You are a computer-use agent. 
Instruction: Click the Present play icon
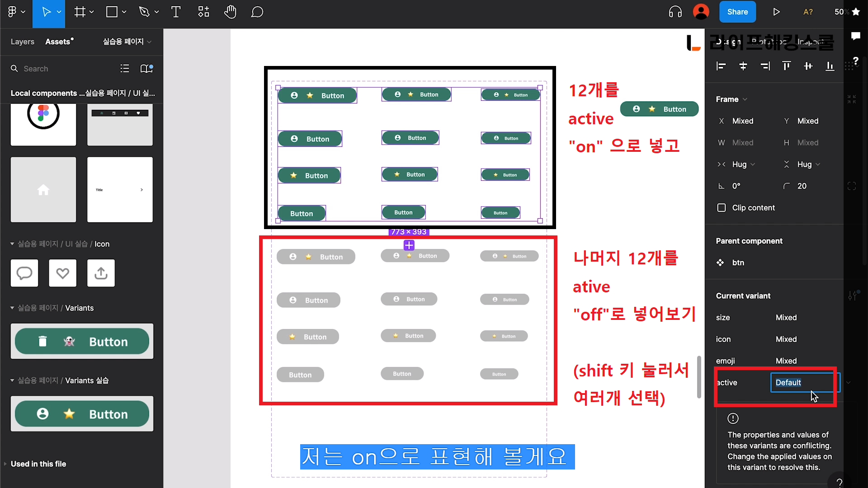pyautogui.click(x=776, y=12)
